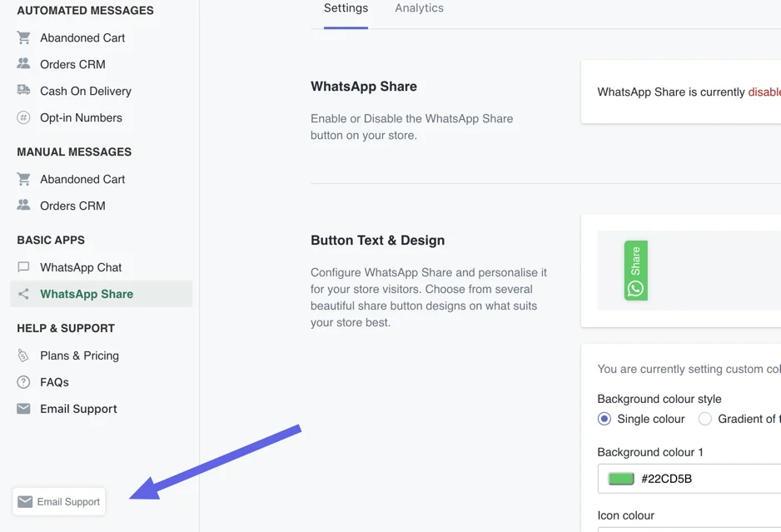This screenshot has width=781, height=532.
Task: Choose the Gradient background colour style
Action: tap(705, 419)
